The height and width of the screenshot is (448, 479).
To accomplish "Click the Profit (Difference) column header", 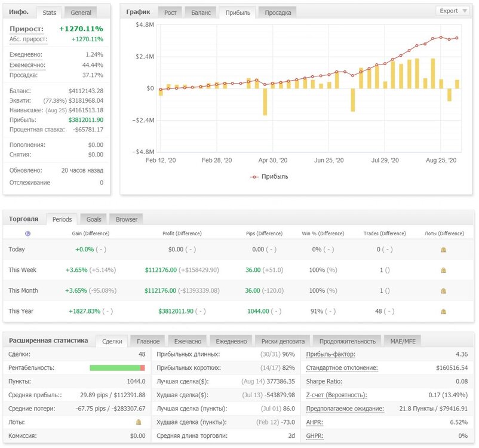I will click(182, 234).
